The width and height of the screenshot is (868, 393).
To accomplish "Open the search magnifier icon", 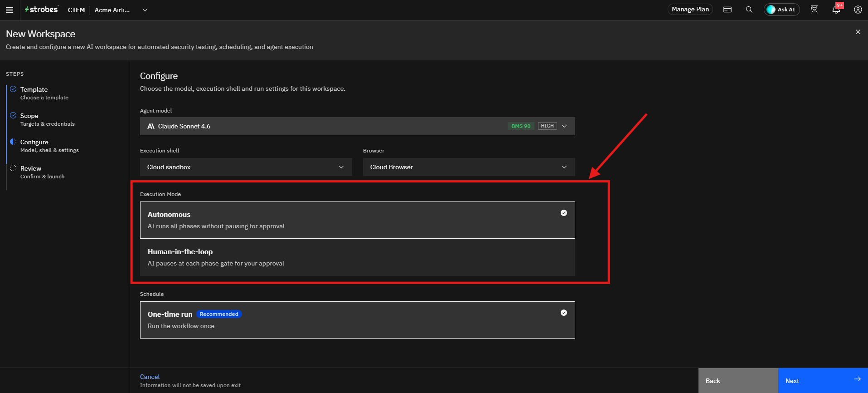I will [x=749, y=10].
